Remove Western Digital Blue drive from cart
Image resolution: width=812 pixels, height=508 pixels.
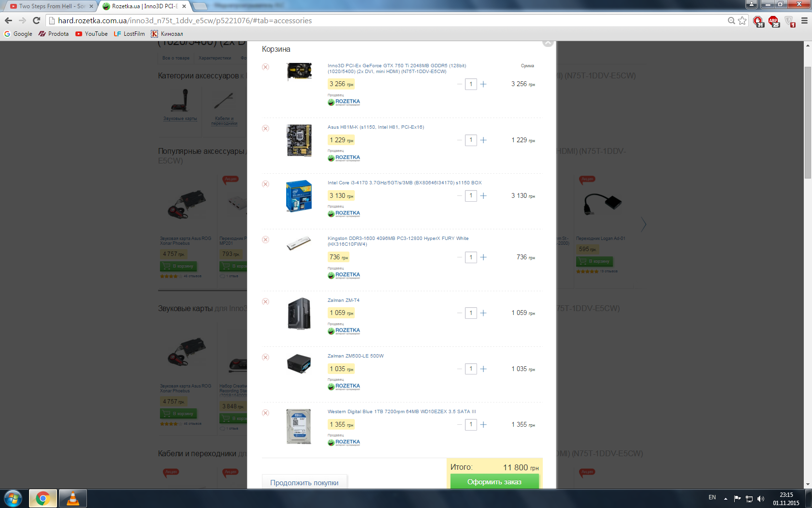pyautogui.click(x=265, y=413)
